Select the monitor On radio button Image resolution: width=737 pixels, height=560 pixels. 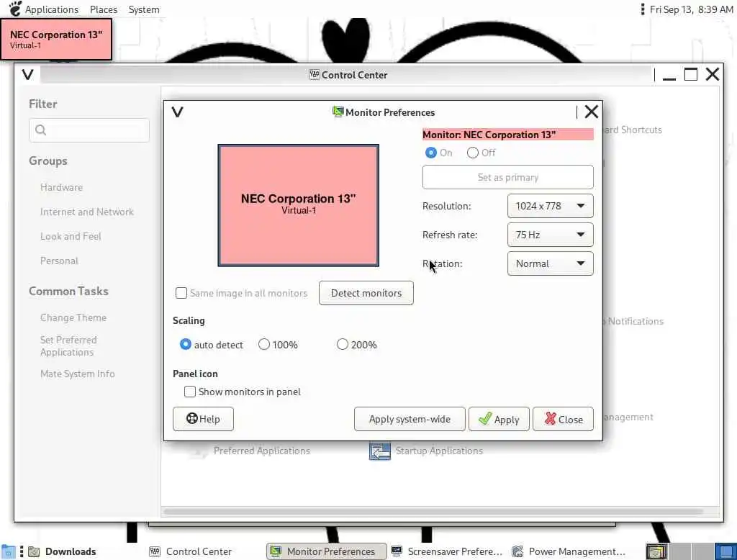point(431,153)
